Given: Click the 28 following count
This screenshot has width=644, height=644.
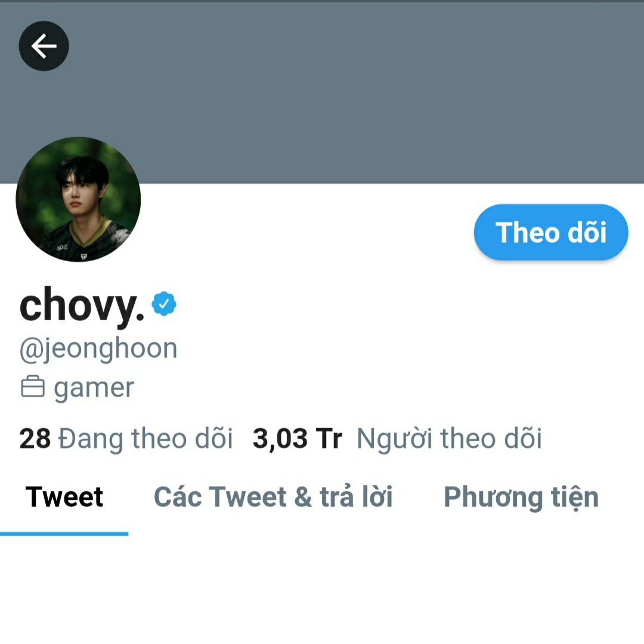Looking at the screenshot, I should [35, 439].
